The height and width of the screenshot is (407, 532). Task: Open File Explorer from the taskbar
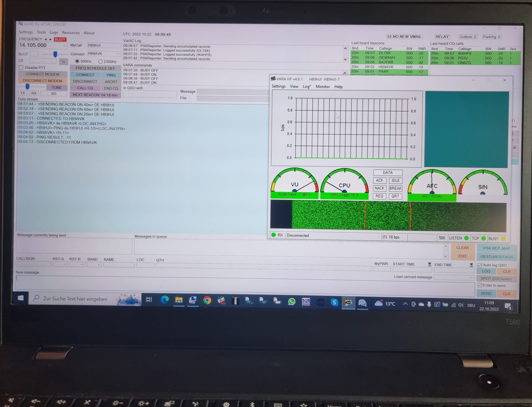click(179, 300)
